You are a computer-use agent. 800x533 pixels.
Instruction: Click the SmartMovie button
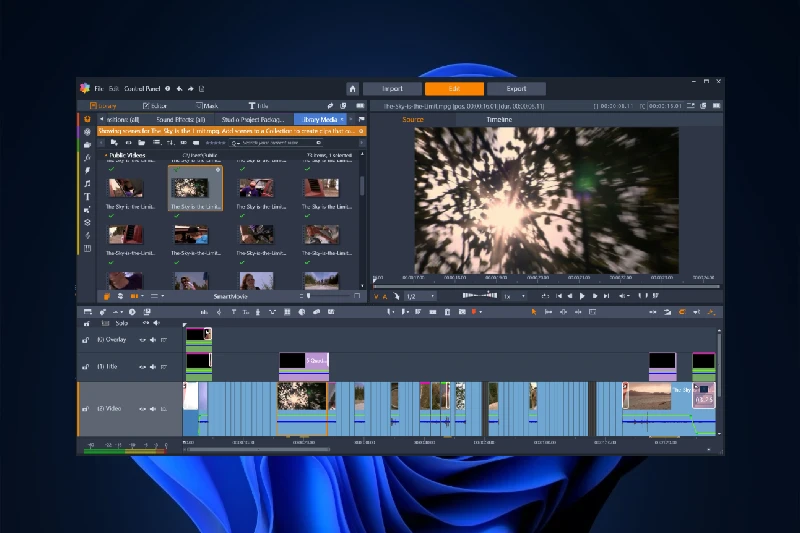tap(230, 296)
